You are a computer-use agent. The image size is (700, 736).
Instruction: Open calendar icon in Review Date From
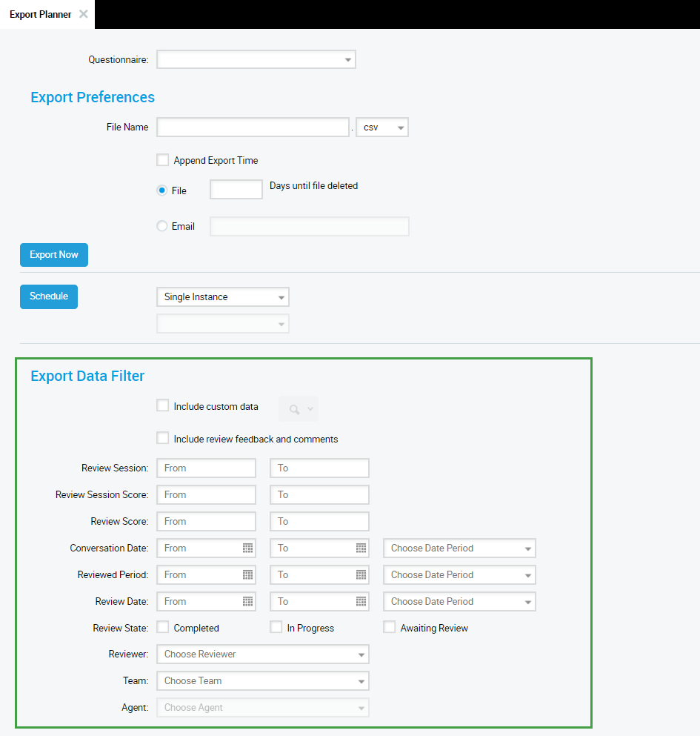[x=247, y=602]
